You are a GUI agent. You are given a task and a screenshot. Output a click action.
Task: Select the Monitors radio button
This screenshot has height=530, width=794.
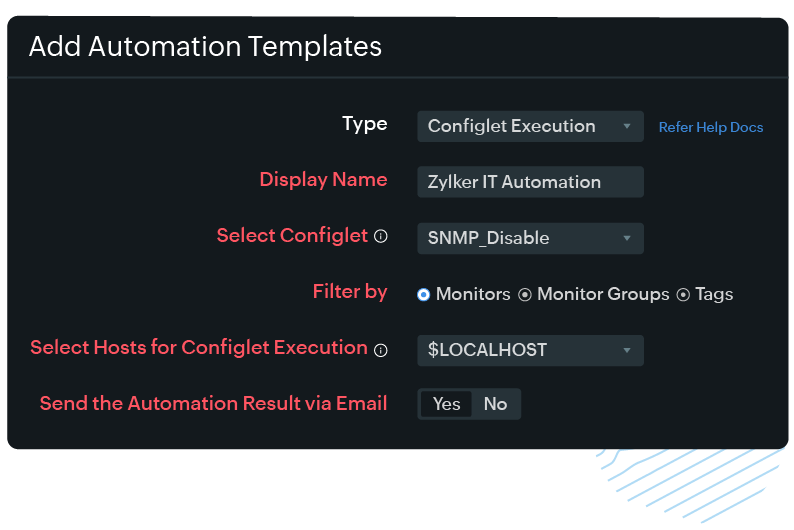424,294
